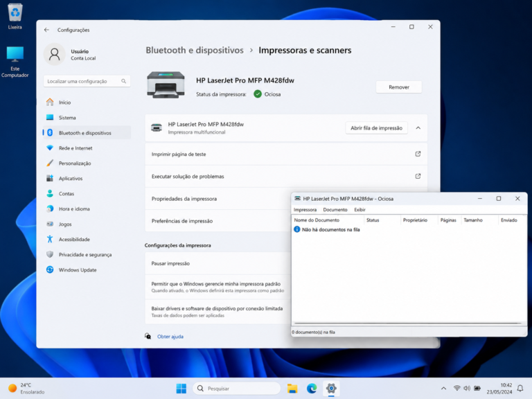
Task: Click Abrir fila de impressão button
Action: pyautogui.click(x=377, y=128)
